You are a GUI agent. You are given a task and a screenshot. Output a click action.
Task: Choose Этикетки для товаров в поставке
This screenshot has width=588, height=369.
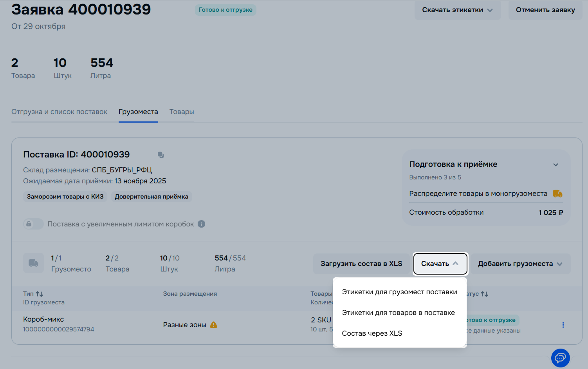[398, 313]
